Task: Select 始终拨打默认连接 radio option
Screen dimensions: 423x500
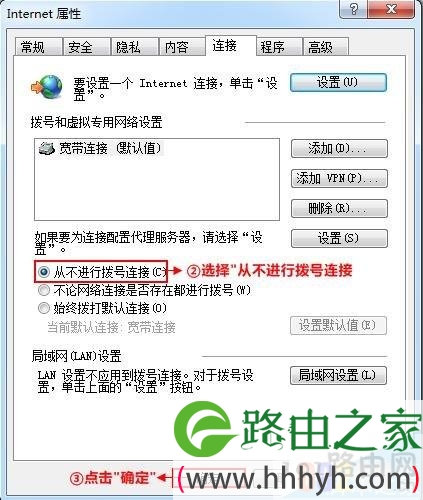Action: point(44,308)
